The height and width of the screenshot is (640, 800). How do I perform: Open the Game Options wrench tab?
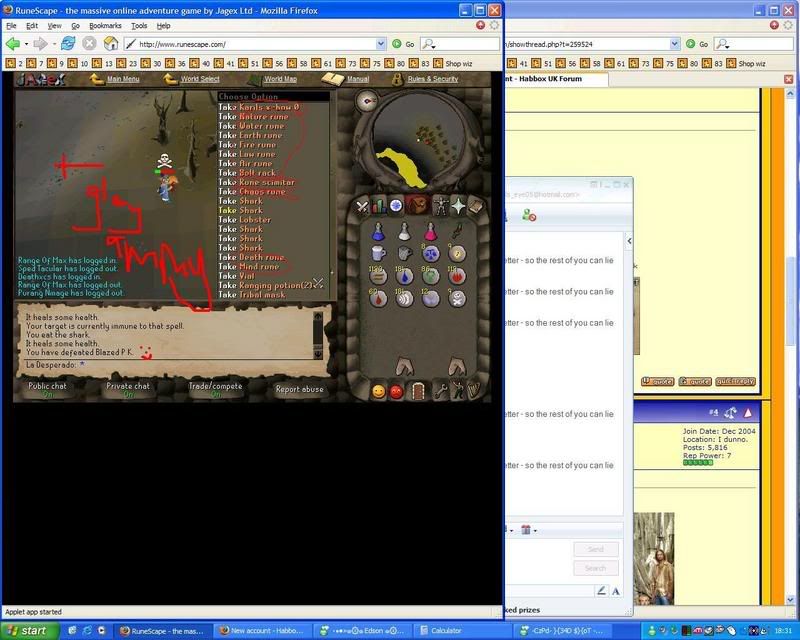click(440, 391)
